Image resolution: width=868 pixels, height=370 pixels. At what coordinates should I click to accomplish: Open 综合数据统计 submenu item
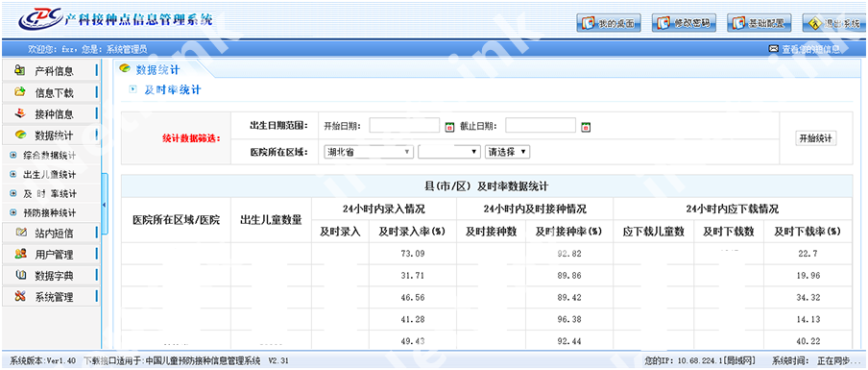pyautogui.click(x=50, y=156)
